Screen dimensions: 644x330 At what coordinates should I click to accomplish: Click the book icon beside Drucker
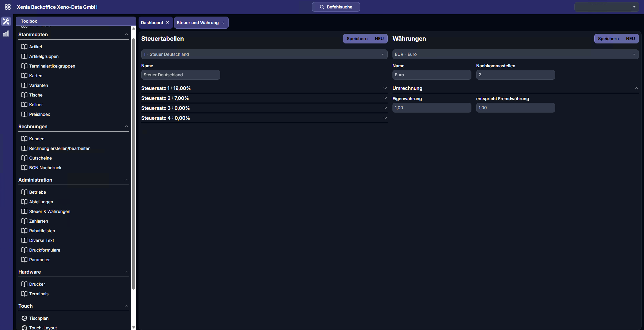pos(24,284)
